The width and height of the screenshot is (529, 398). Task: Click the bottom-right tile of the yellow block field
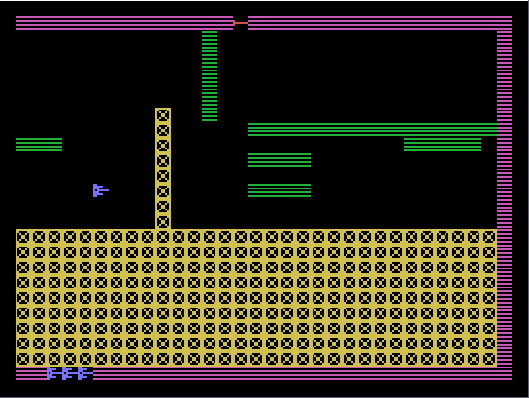coord(489,359)
